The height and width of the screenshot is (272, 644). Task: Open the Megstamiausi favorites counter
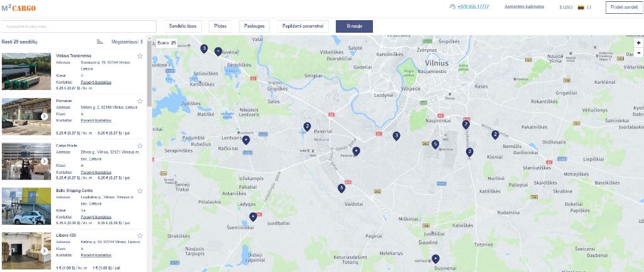tap(127, 42)
